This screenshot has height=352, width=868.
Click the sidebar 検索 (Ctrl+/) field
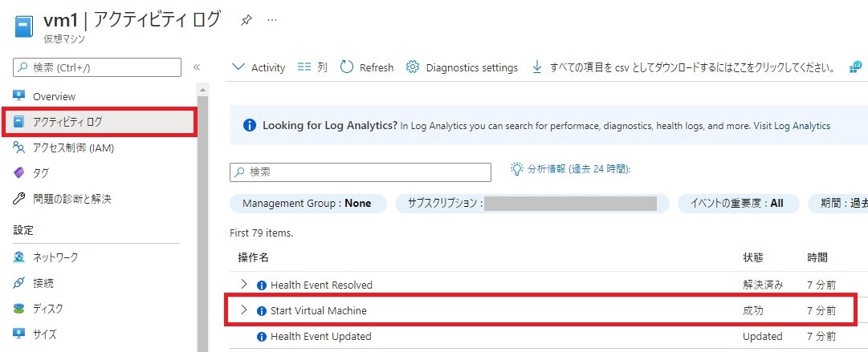point(97,67)
